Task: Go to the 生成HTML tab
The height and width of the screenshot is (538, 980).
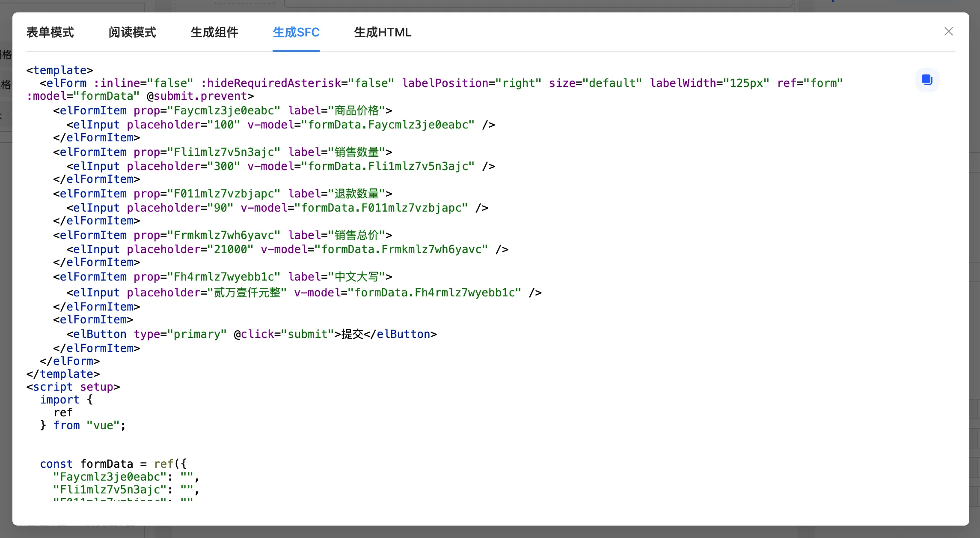Action: click(x=383, y=33)
